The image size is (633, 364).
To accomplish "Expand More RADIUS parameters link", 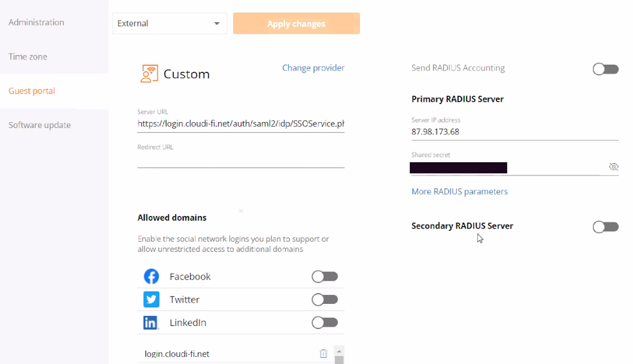I will [459, 192].
